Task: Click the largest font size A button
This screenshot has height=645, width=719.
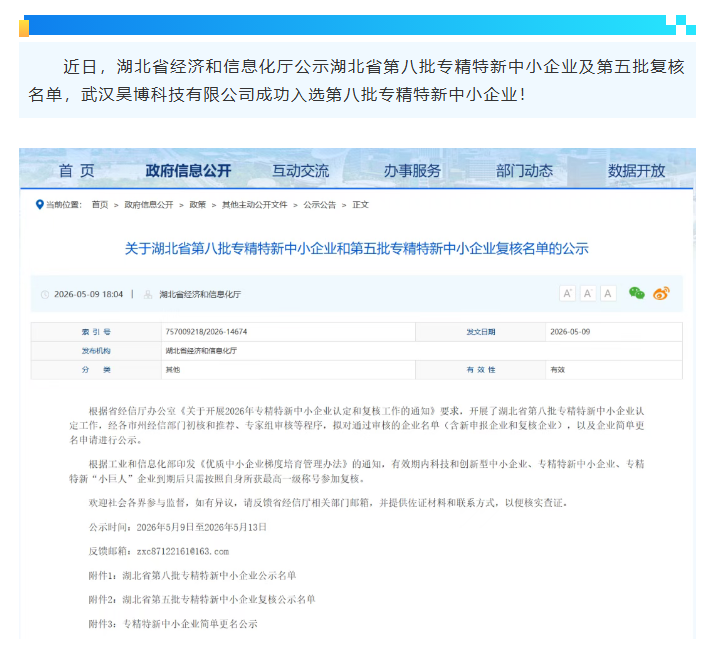Action: (x=567, y=293)
